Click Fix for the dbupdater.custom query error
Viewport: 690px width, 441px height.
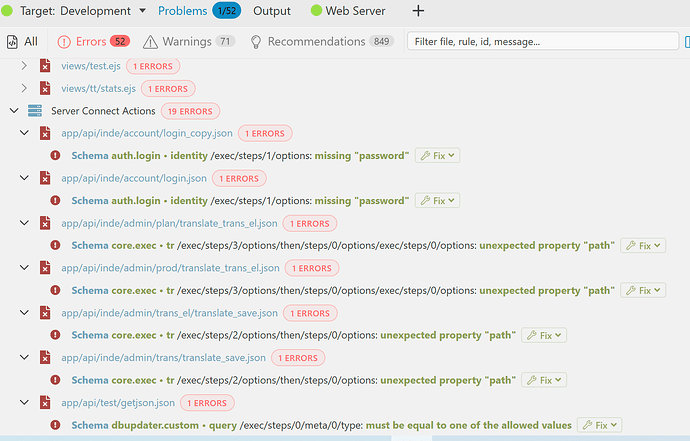[x=599, y=425]
